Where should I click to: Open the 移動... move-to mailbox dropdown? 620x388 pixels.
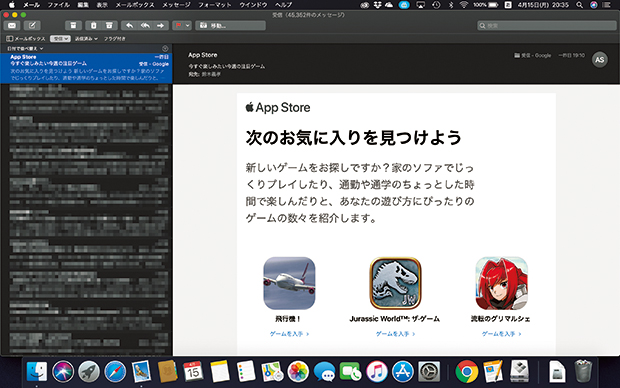click(231, 26)
